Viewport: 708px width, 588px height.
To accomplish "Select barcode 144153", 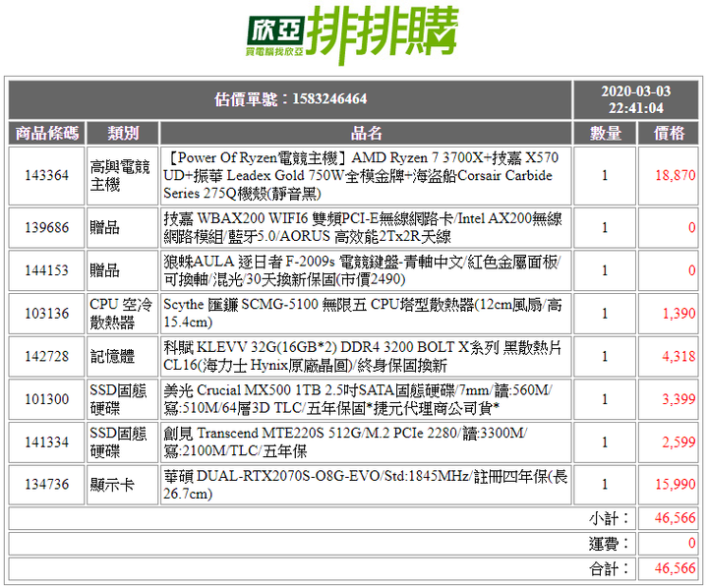I will click(x=47, y=270).
